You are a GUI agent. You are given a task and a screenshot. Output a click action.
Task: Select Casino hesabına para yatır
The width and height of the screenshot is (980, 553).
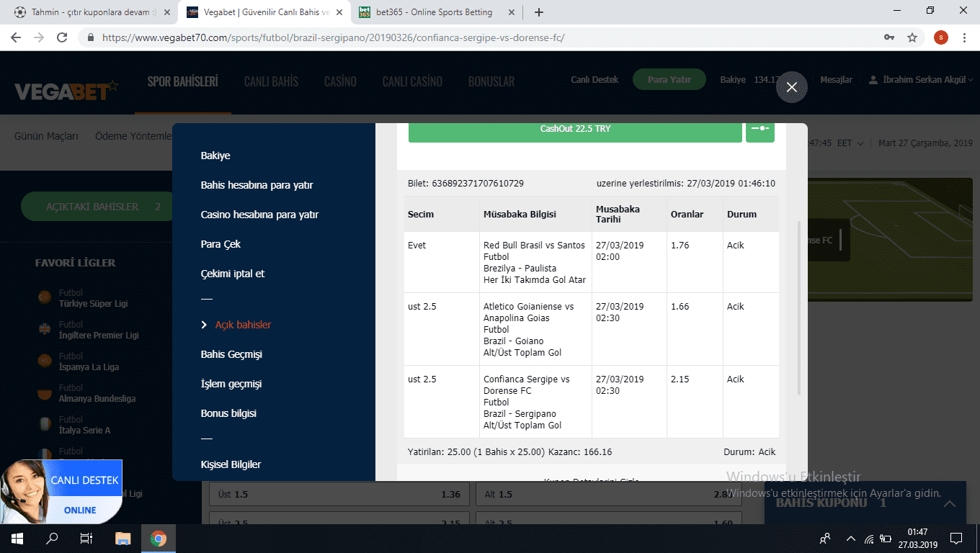(x=259, y=215)
